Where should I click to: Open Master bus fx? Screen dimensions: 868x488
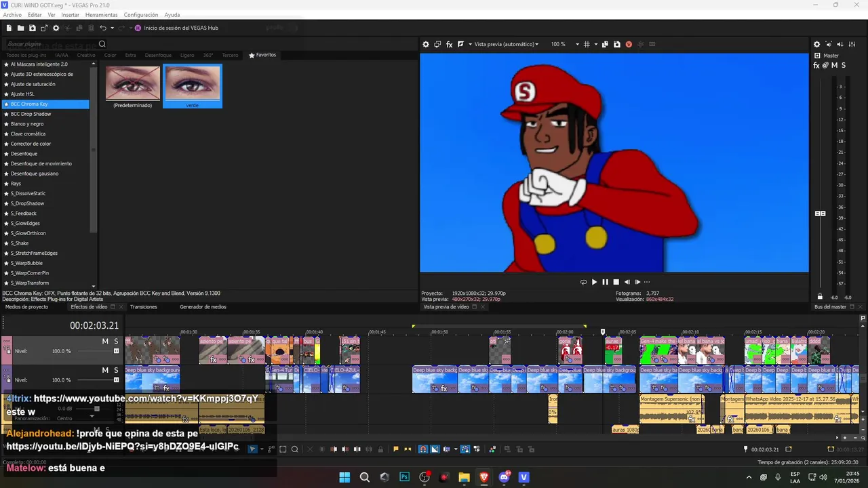pos(816,65)
